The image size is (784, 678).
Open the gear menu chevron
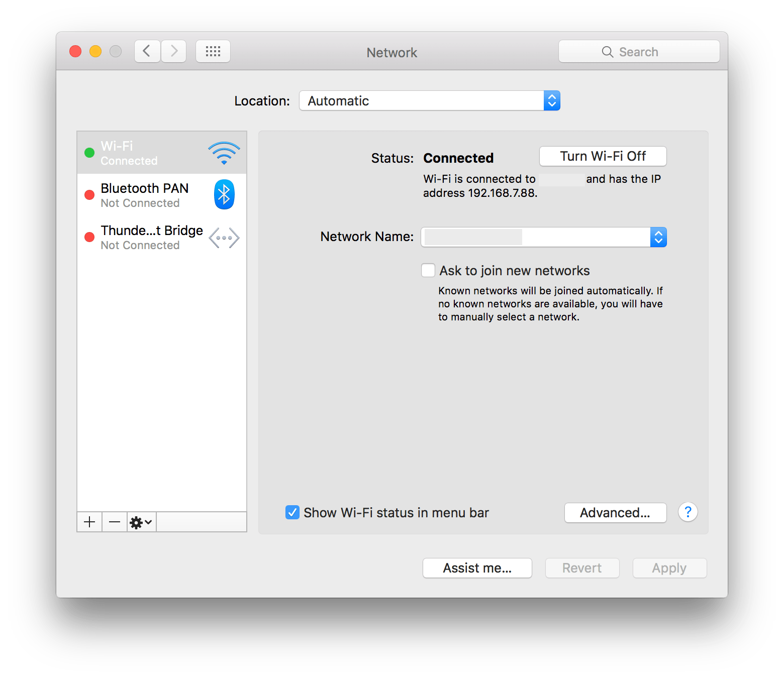[147, 522]
